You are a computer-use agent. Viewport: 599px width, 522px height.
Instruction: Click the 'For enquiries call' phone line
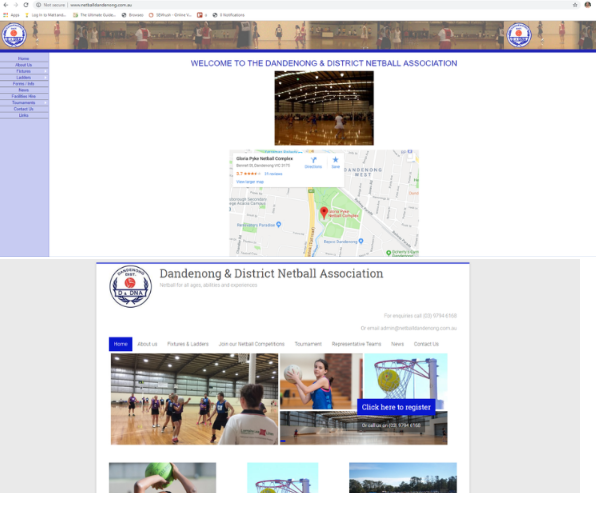[x=420, y=316]
